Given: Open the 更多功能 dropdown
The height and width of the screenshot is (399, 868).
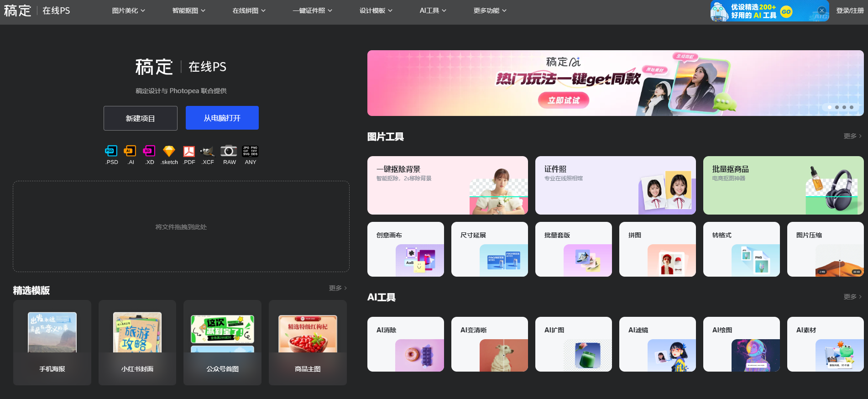Looking at the screenshot, I should (490, 10).
